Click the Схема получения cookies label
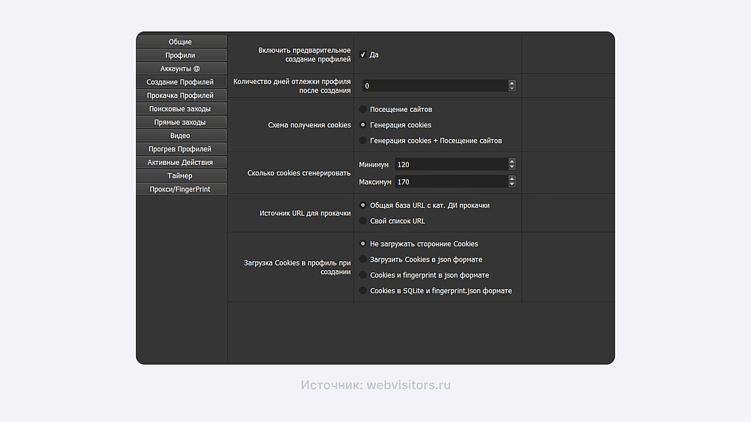The width and height of the screenshot is (751, 422). (309, 125)
